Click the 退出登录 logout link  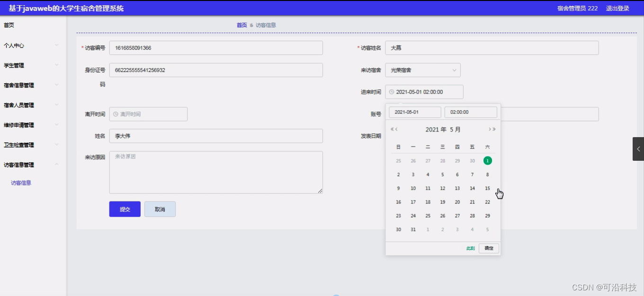pos(617,8)
